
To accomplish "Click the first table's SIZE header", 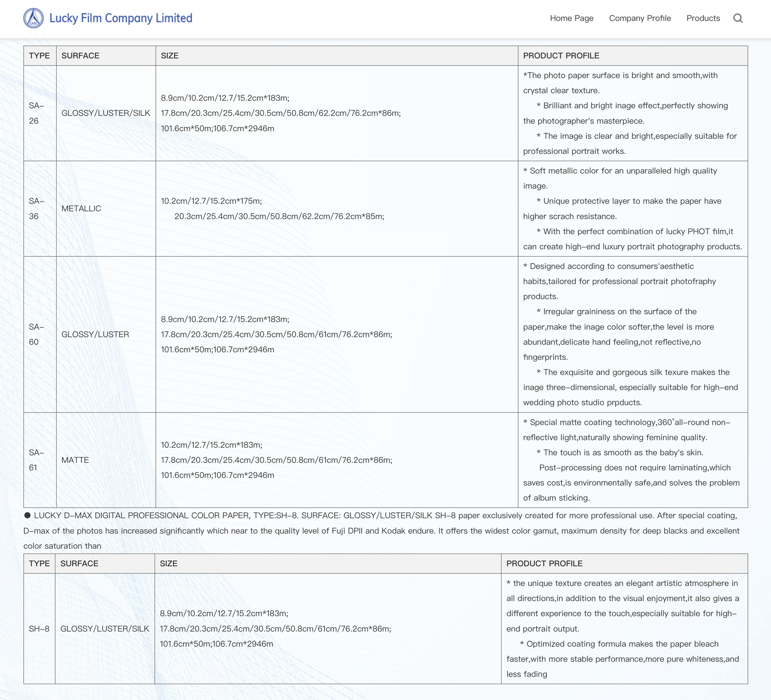I will click(337, 56).
